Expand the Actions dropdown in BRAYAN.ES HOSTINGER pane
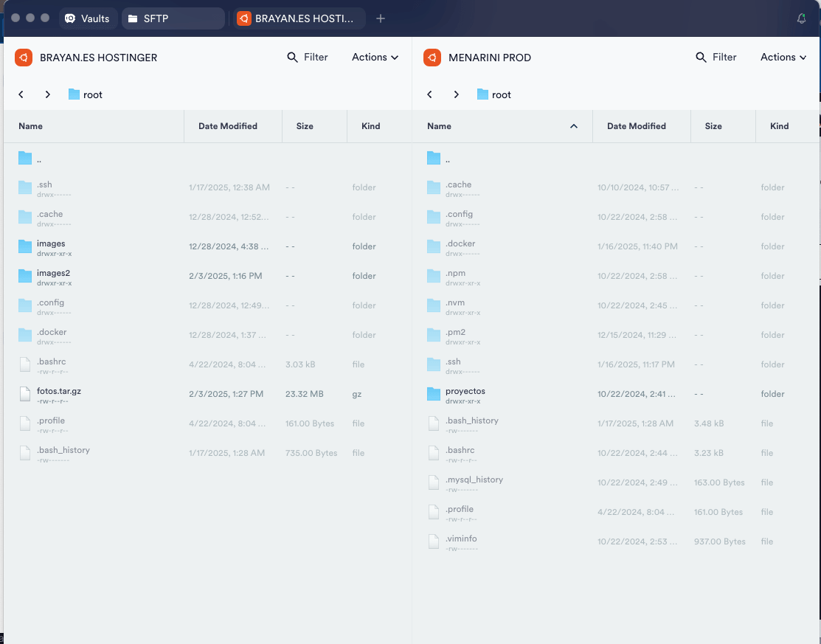821x644 pixels. point(375,57)
